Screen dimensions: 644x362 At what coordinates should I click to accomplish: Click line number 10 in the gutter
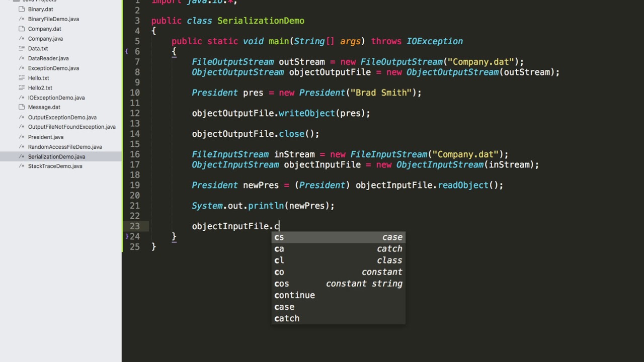tap(135, 93)
